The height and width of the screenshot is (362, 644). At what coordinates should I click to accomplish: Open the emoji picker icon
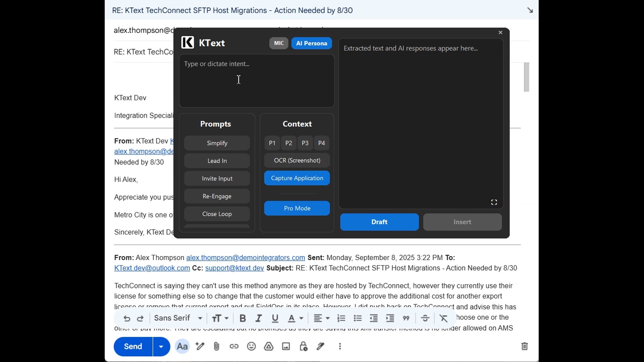tap(251, 346)
